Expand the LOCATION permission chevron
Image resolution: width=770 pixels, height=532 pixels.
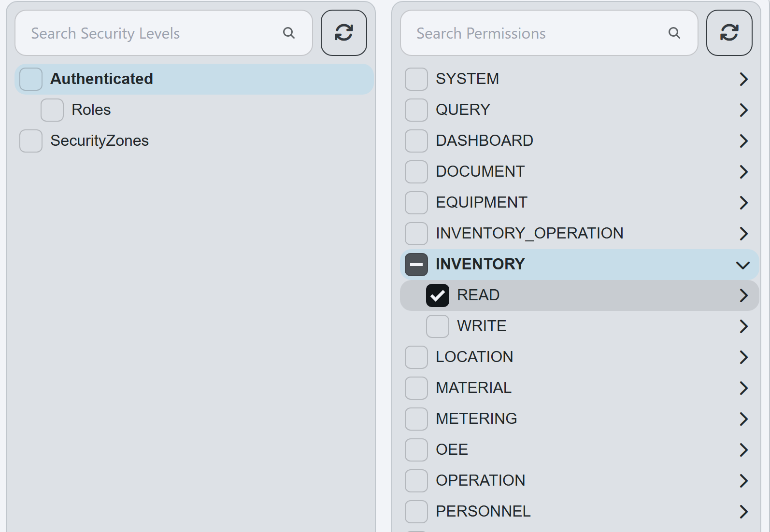[743, 357]
